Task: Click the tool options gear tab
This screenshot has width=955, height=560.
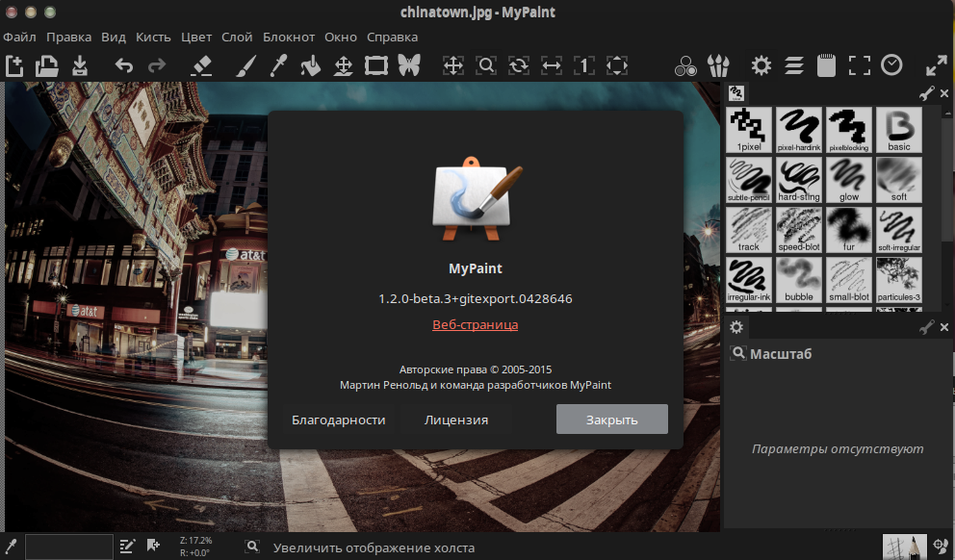Action: (736, 327)
